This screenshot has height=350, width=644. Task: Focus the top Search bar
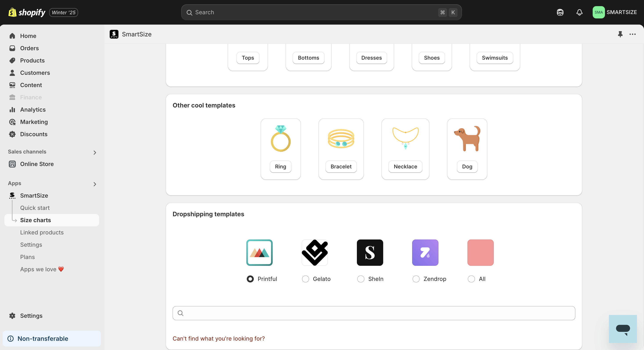(x=321, y=12)
